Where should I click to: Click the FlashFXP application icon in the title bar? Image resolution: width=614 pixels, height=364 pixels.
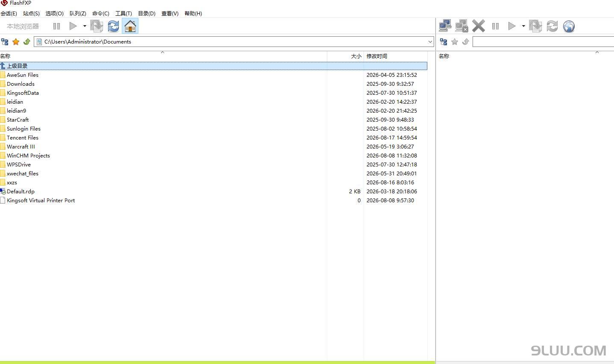pyautogui.click(x=4, y=3)
